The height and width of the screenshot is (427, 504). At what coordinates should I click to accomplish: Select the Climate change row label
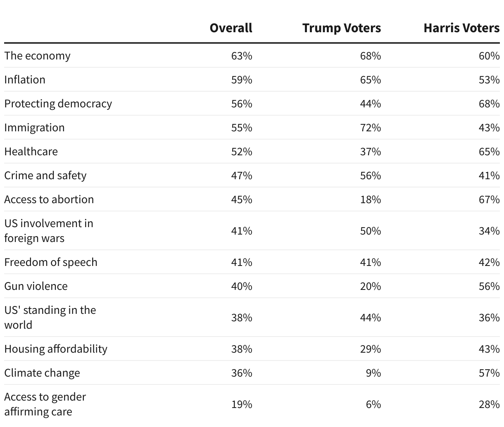[x=42, y=373]
